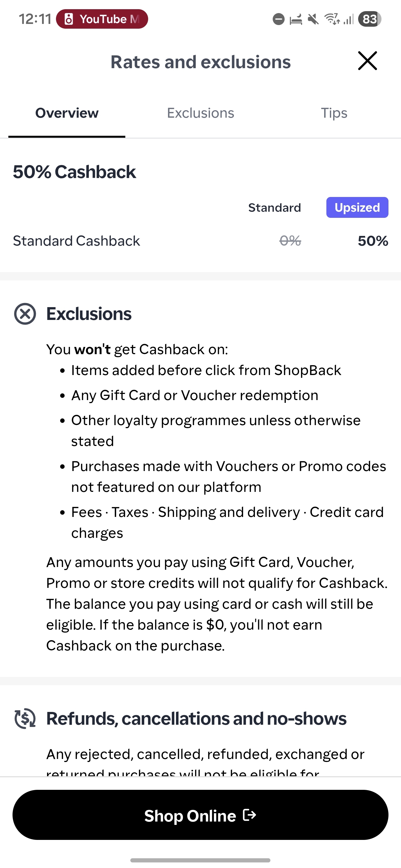Screen dimensions: 401x868
Task: Tap the home gesture bar
Action: [200, 860]
